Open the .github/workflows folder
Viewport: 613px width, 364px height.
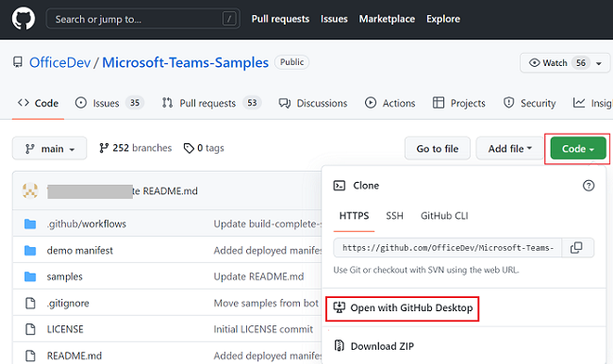(87, 224)
